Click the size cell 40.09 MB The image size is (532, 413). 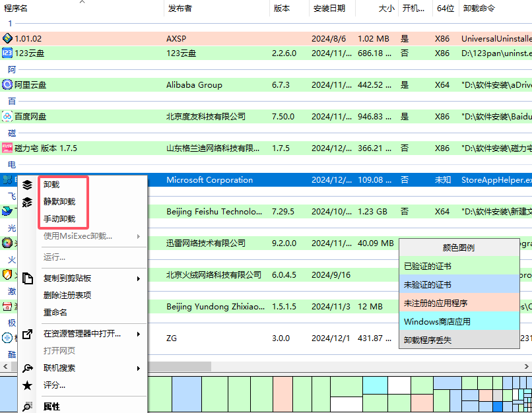376,243
